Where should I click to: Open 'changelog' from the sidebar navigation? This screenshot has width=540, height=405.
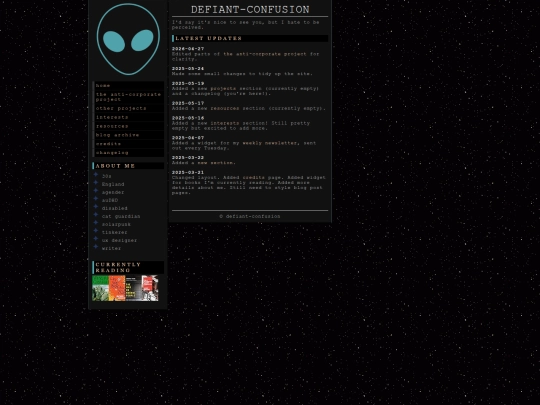coord(128,153)
